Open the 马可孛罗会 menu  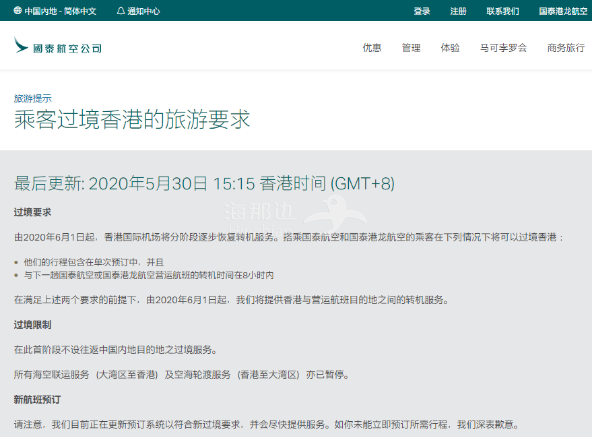503,48
